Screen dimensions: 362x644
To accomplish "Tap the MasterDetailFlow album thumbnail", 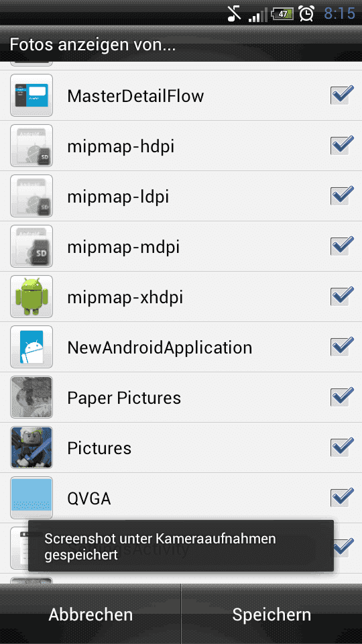I will [x=32, y=95].
